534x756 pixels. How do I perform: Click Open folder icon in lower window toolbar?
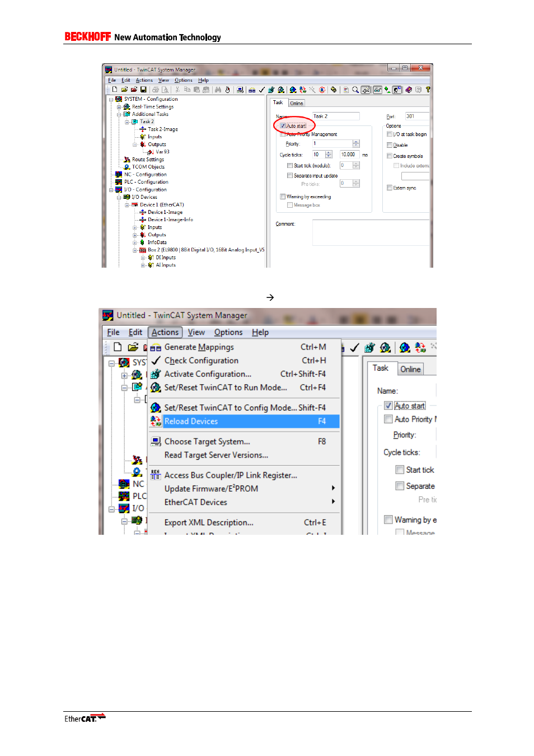[x=133, y=347]
